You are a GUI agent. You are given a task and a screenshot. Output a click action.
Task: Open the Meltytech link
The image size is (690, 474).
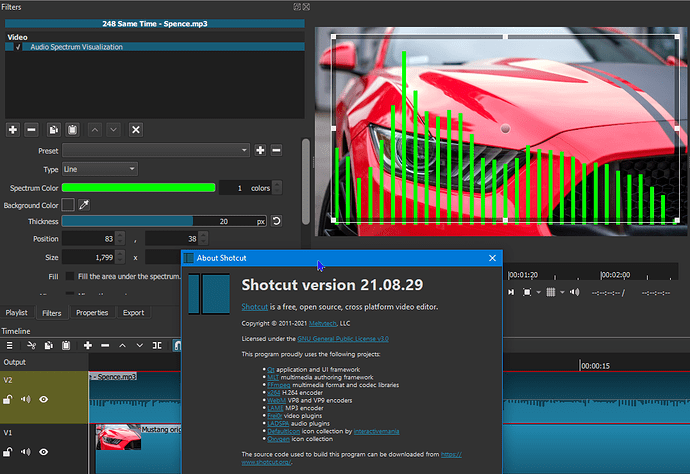[323, 323]
